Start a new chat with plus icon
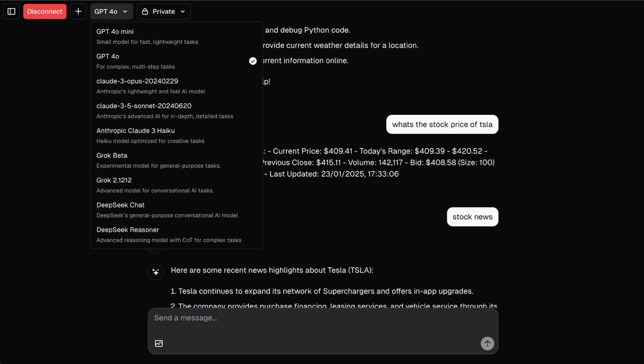Screen dimensions: 644x364 click(78, 12)
